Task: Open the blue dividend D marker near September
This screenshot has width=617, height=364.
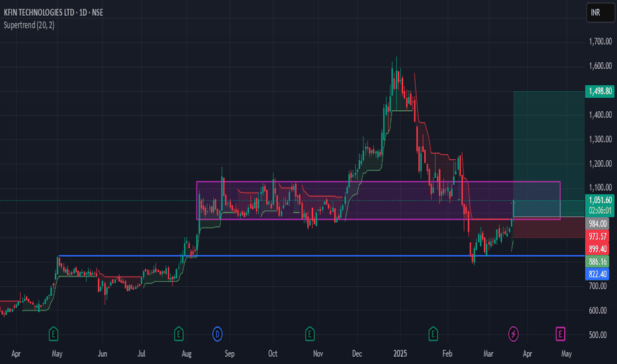Action: (x=217, y=334)
